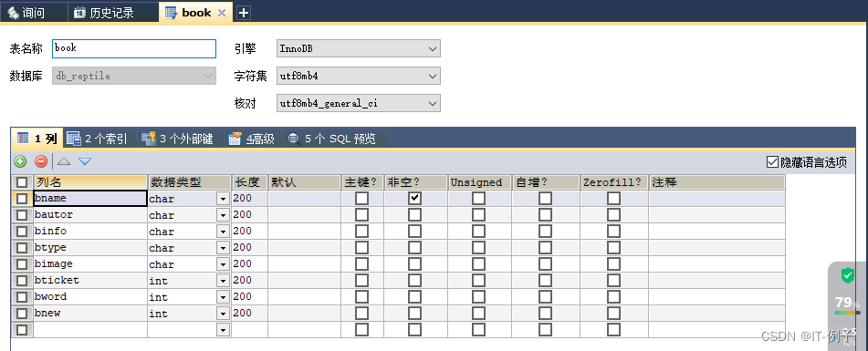Viewport: 868px width, 351px height.
Task: Click the length cell of binfo row
Action: click(x=250, y=231)
